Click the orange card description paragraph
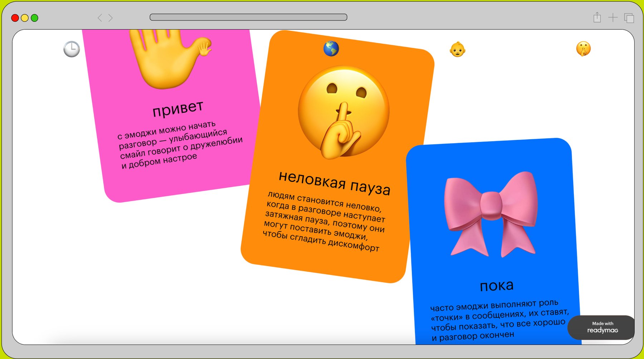The height and width of the screenshot is (359, 644). [324, 222]
